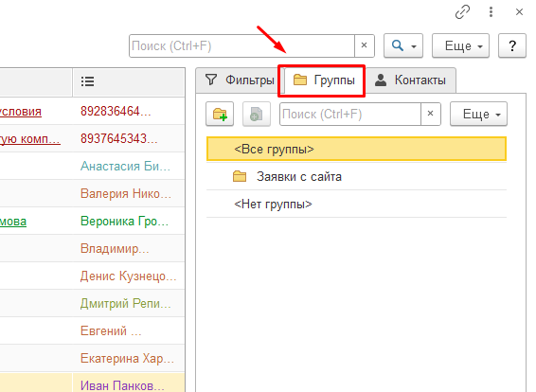The image size is (536, 392).
Task: Click the list view column header icon
Action: click(87, 81)
